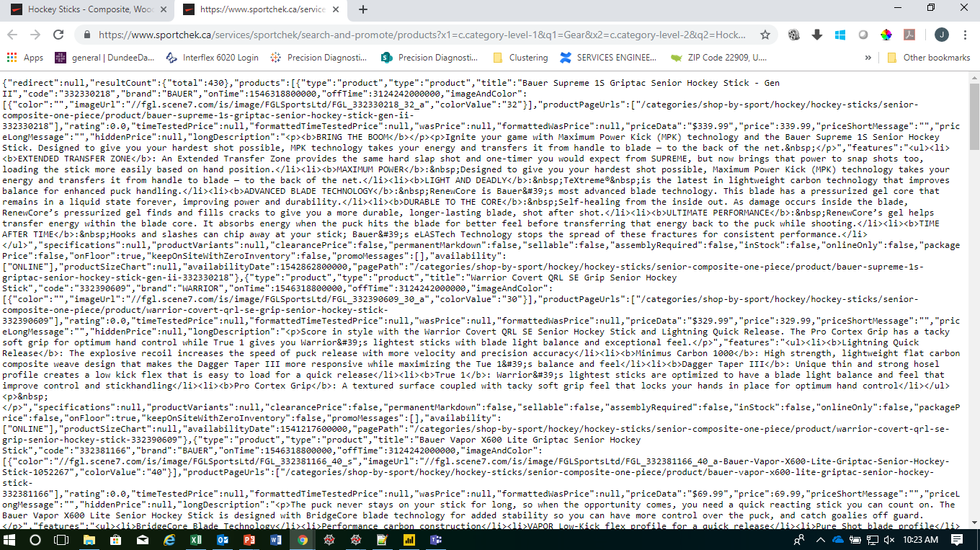The image size is (980, 550).
Task: Show hidden system tray icons
Action: (820, 539)
